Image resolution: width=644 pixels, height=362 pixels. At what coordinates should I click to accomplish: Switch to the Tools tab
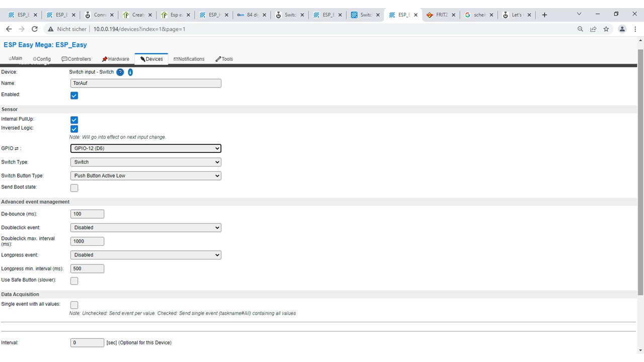tap(224, 59)
